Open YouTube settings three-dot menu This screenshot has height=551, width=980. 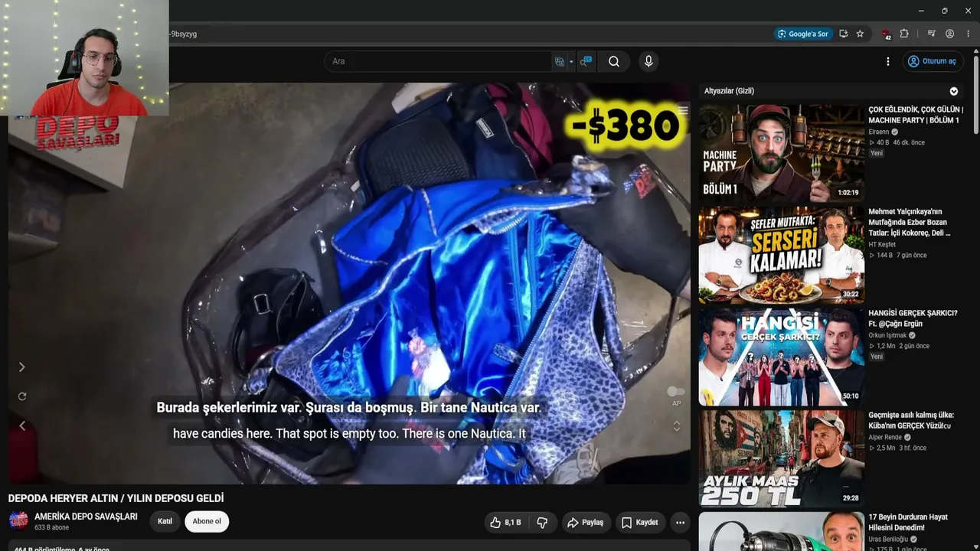click(x=888, y=61)
